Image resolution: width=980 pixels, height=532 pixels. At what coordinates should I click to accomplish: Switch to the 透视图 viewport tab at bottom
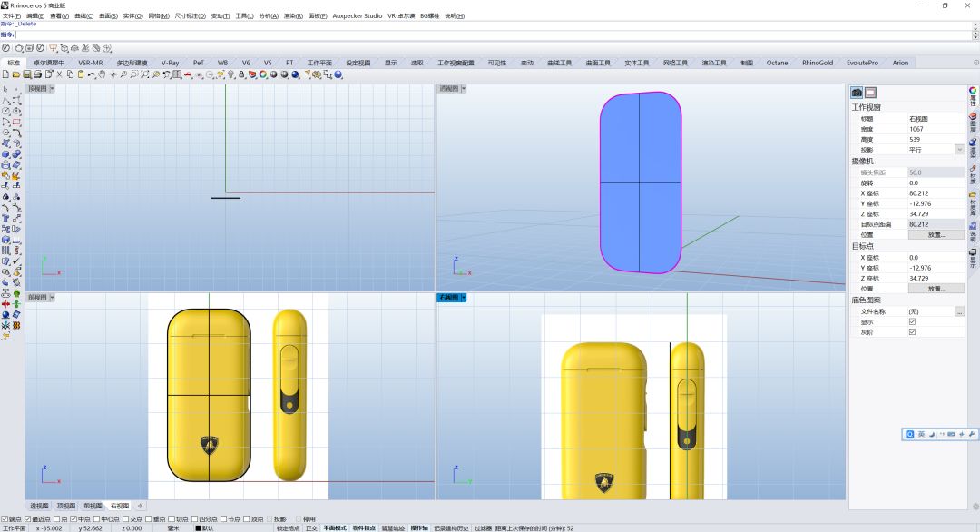39,506
